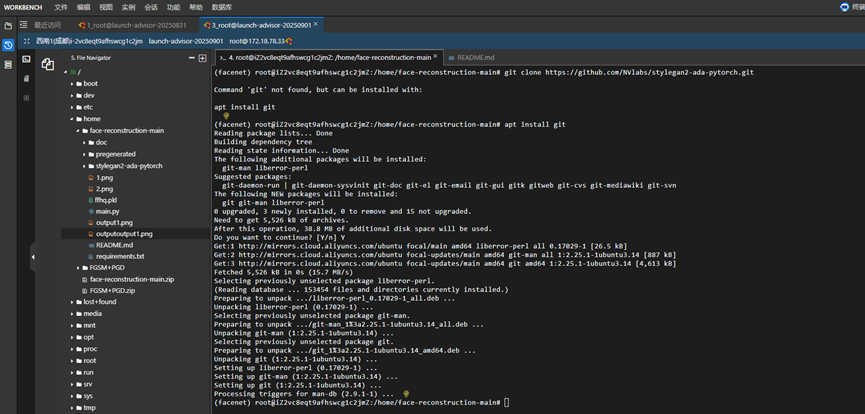
Task: Open the 最近访问 tab
Action: pyautogui.click(x=47, y=25)
